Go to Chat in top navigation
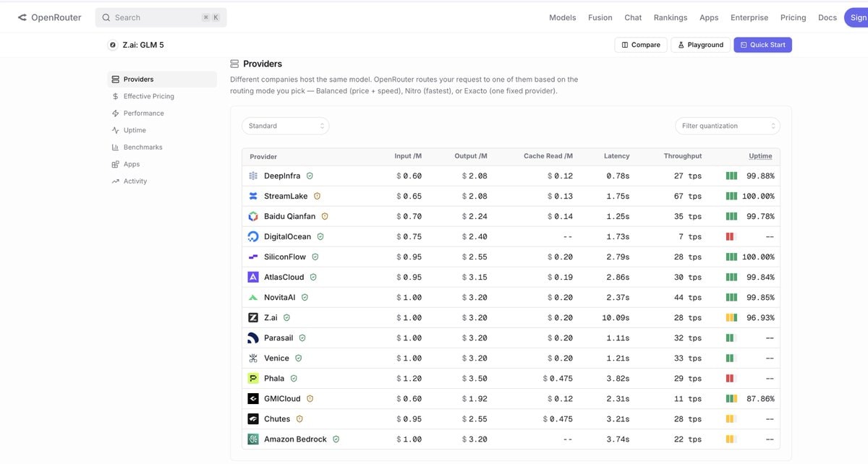The width and height of the screenshot is (868, 464). pyautogui.click(x=633, y=17)
